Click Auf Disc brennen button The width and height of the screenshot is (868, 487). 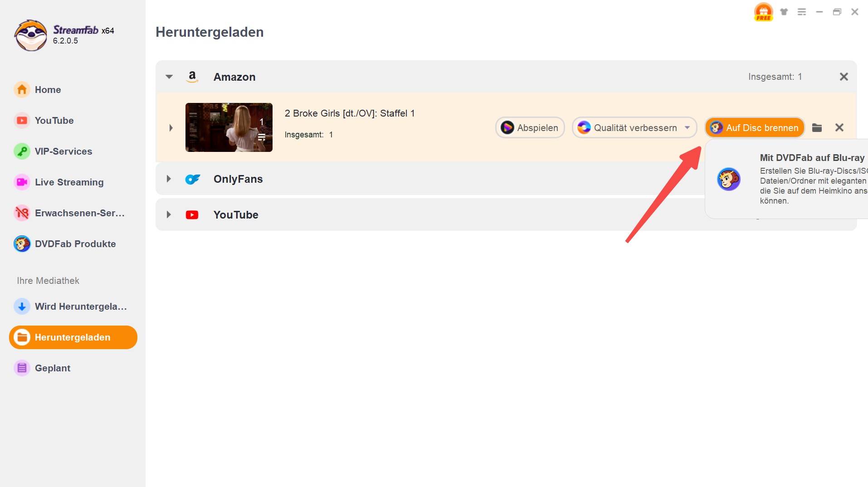[755, 128]
